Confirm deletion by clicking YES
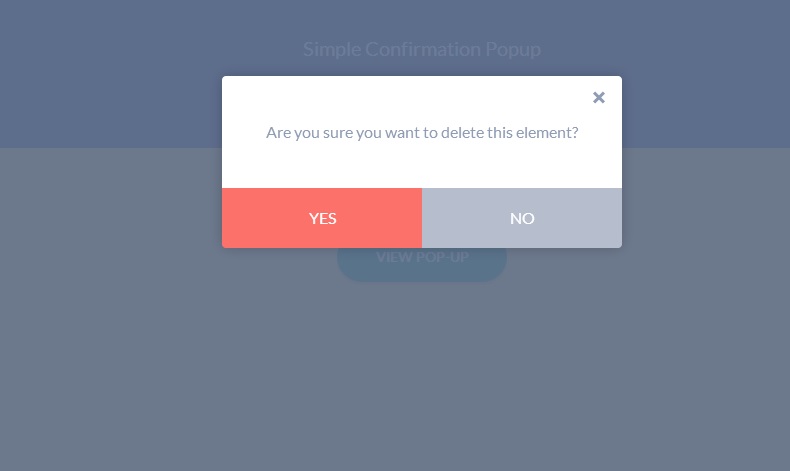 coord(322,218)
